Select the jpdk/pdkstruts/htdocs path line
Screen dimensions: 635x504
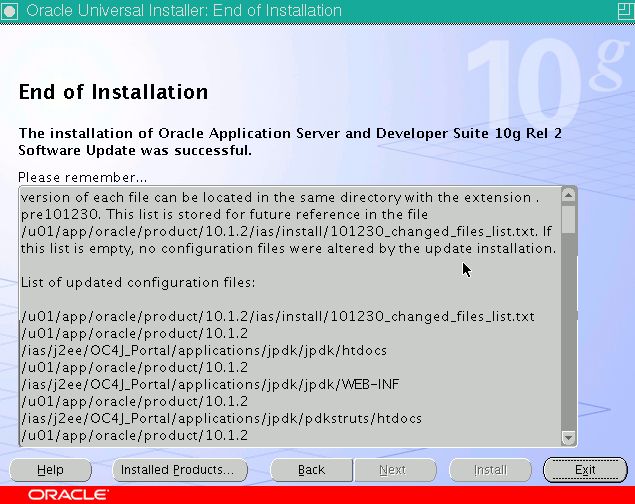(222, 418)
